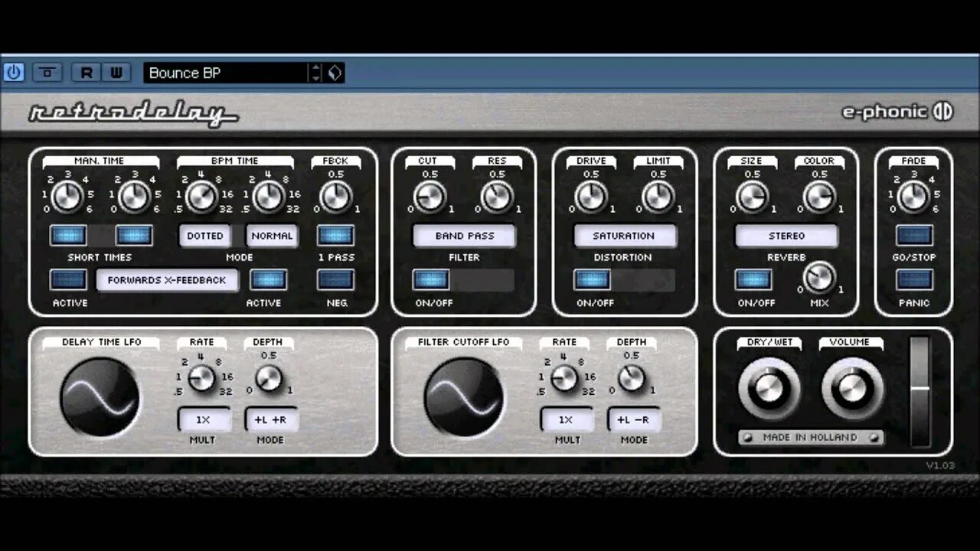Click the reverb SIZE knob
This screenshot has width=980, height=551.
[752, 197]
